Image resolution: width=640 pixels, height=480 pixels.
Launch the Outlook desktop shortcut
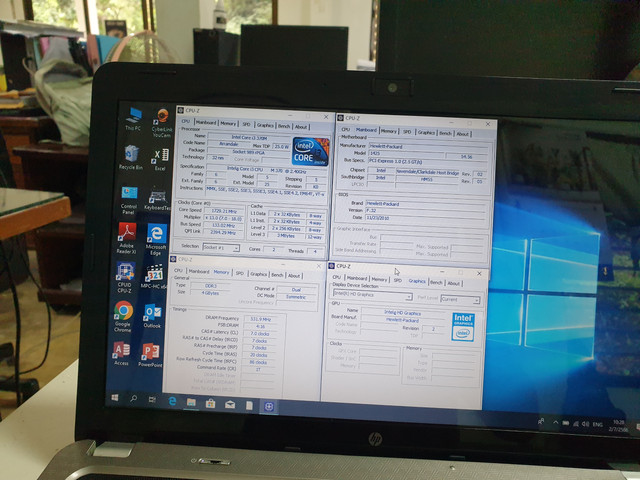(152, 316)
